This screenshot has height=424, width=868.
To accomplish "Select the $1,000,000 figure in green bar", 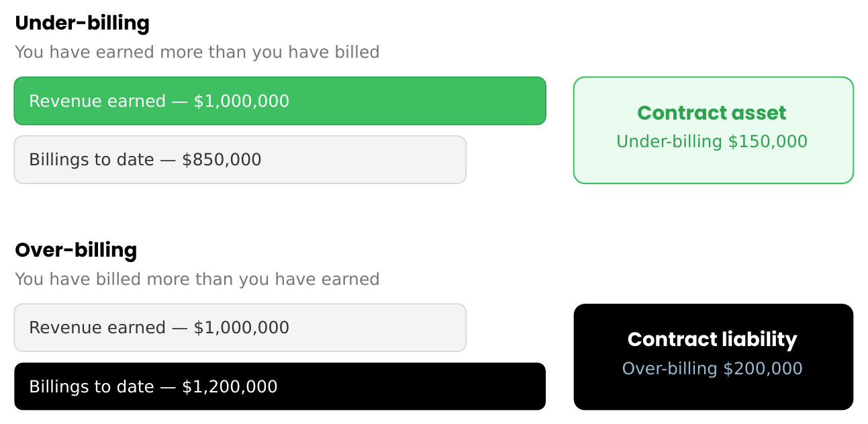I will pyautogui.click(x=242, y=101).
